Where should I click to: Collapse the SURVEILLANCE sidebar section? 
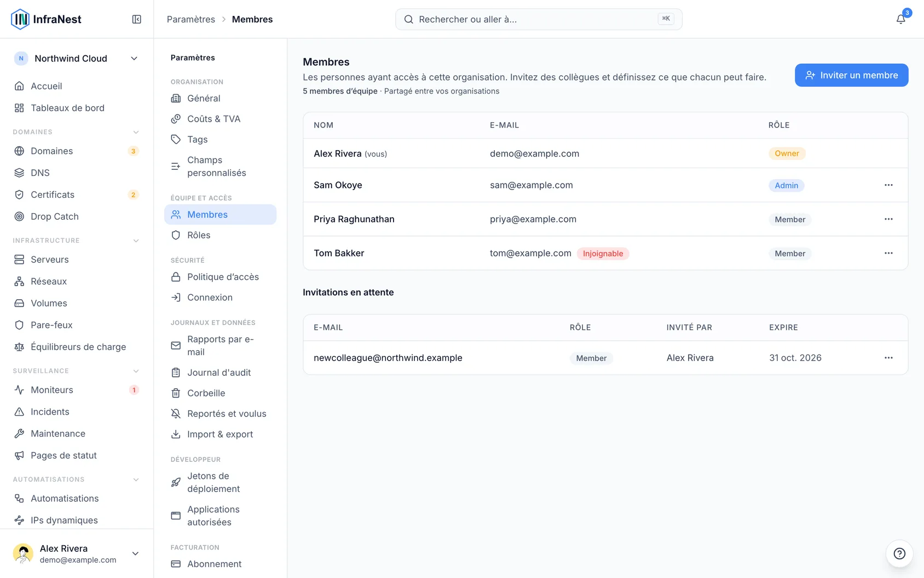[x=136, y=371]
